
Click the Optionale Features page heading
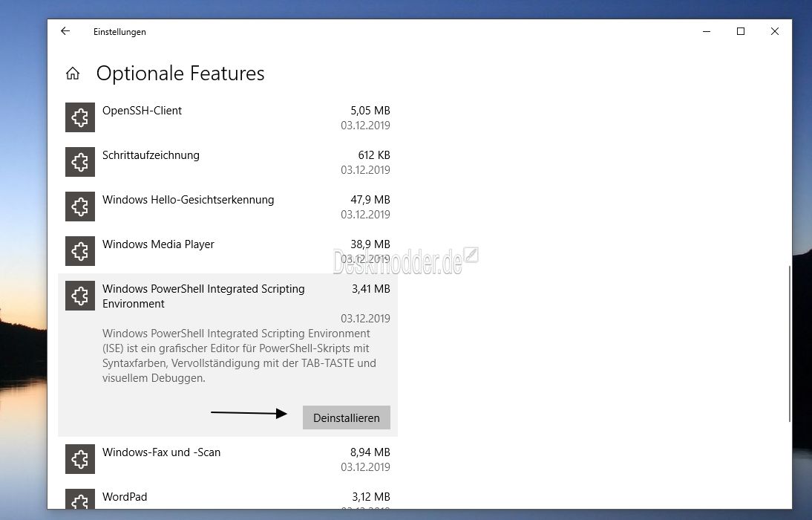coord(180,74)
